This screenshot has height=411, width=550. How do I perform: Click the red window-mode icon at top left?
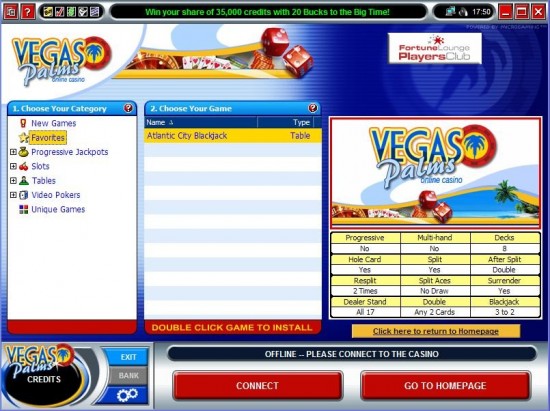tap(11, 12)
